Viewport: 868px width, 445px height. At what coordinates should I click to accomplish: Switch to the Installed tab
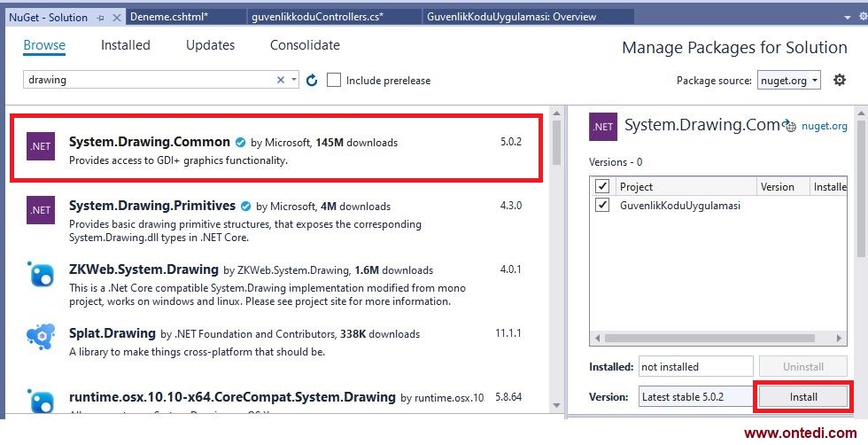126,45
